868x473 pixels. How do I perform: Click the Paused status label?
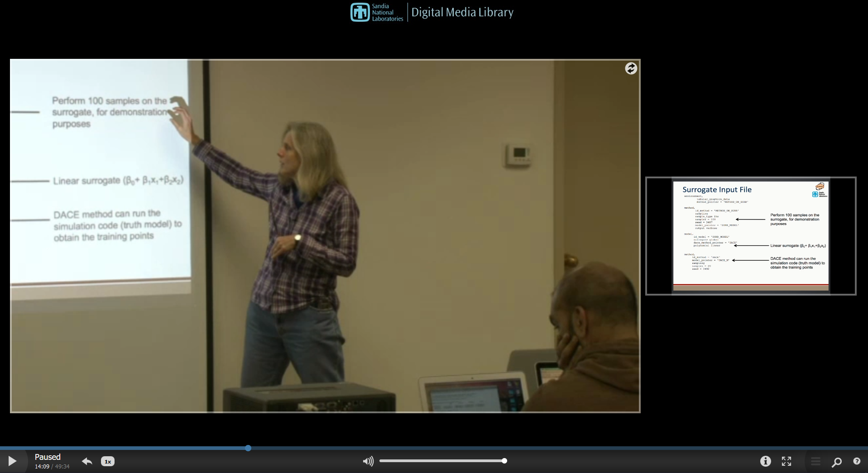coord(48,457)
